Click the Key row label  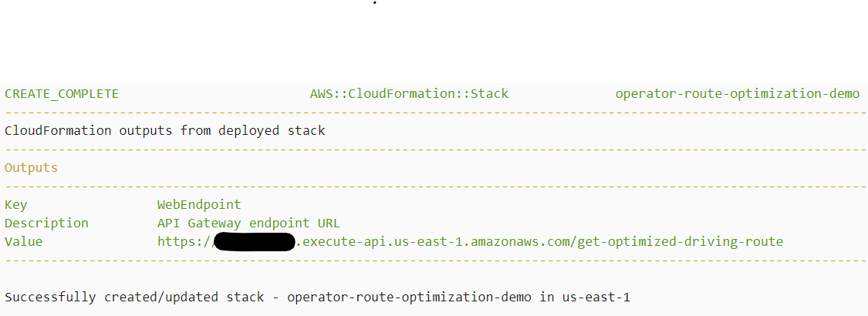[x=15, y=205]
